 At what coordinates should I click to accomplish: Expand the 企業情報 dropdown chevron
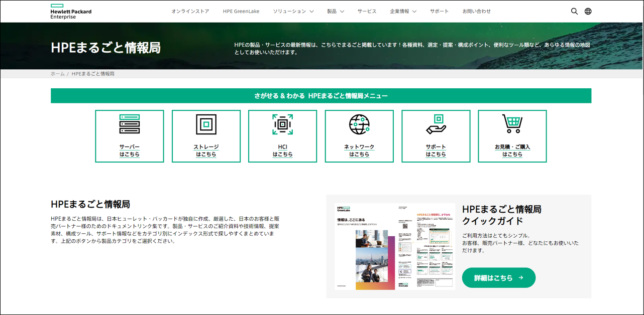point(414,11)
